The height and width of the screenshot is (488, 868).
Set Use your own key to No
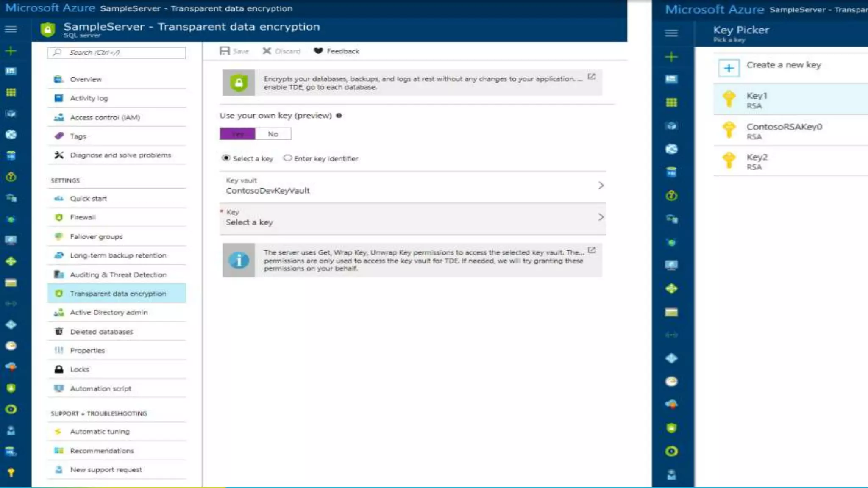(x=273, y=134)
